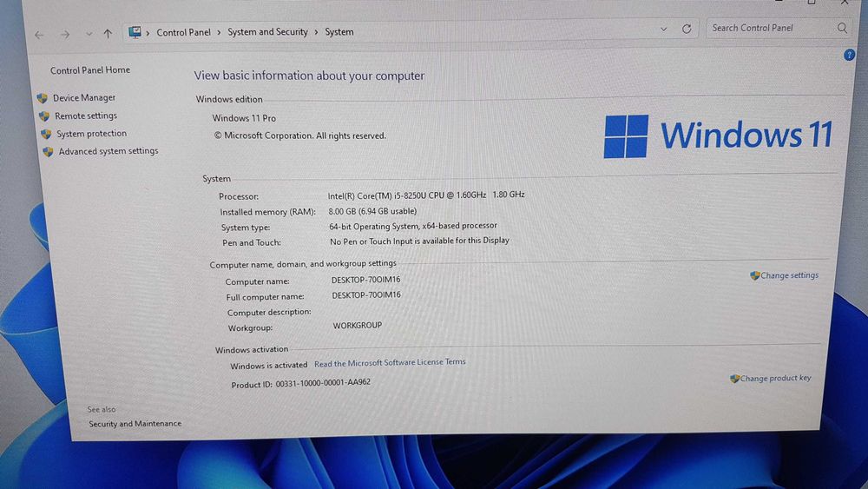Click the Windows 11 Pro edition text
Image resolution: width=868 pixels, height=489 pixels.
point(244,118)
